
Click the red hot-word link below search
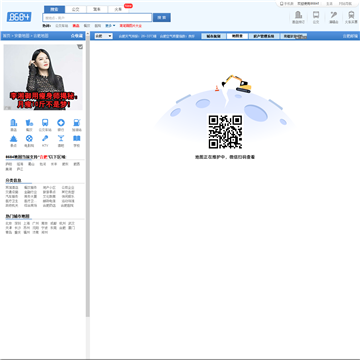click(x=76, y=26)
